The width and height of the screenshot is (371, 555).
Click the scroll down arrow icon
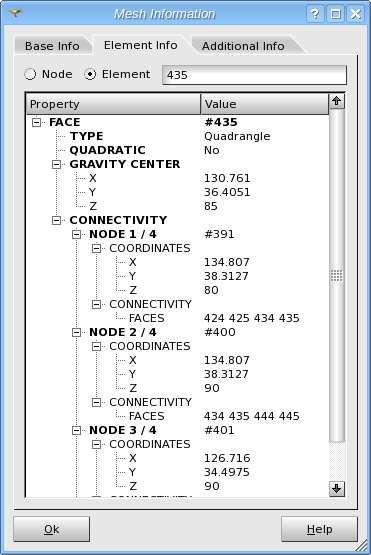pos(337,488)
